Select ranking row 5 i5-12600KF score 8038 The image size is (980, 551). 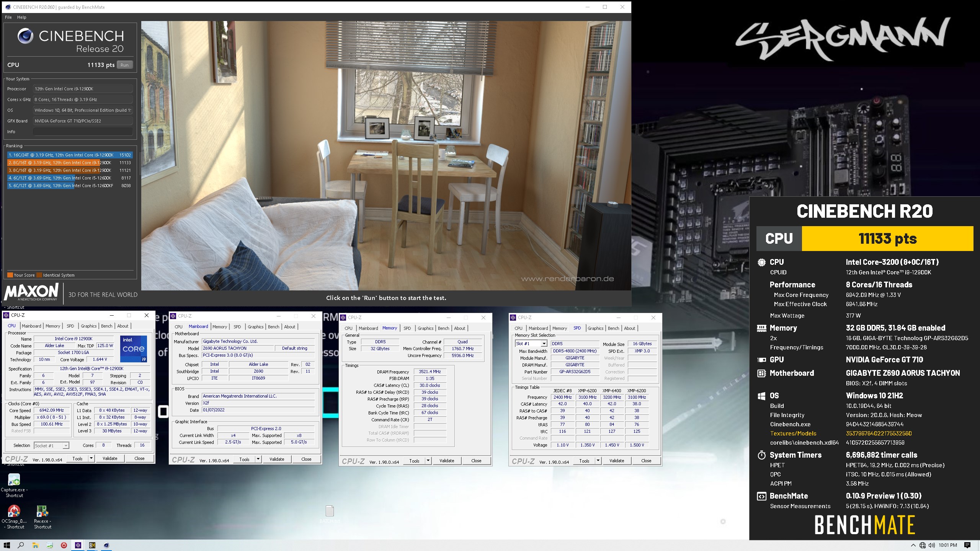click(70, 186)
